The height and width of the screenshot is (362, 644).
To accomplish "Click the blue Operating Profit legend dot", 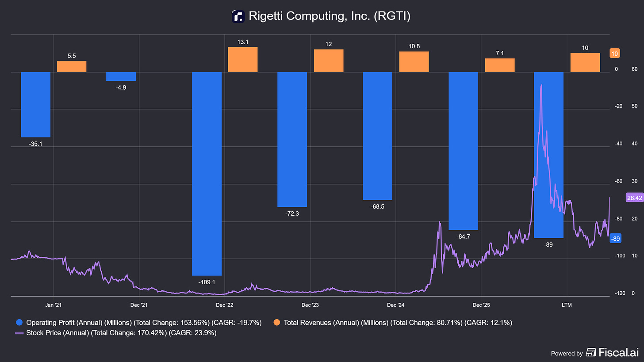I will 19,323.
